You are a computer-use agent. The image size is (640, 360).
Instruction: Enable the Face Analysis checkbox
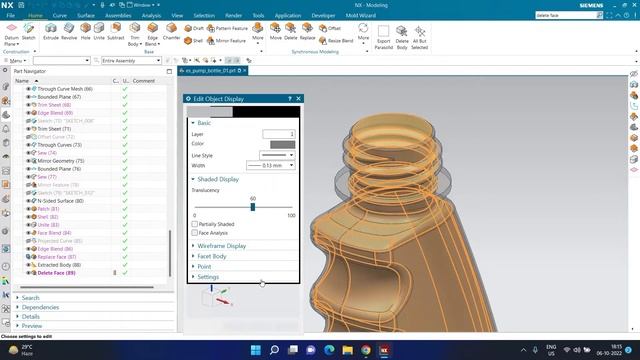[195, 233]
